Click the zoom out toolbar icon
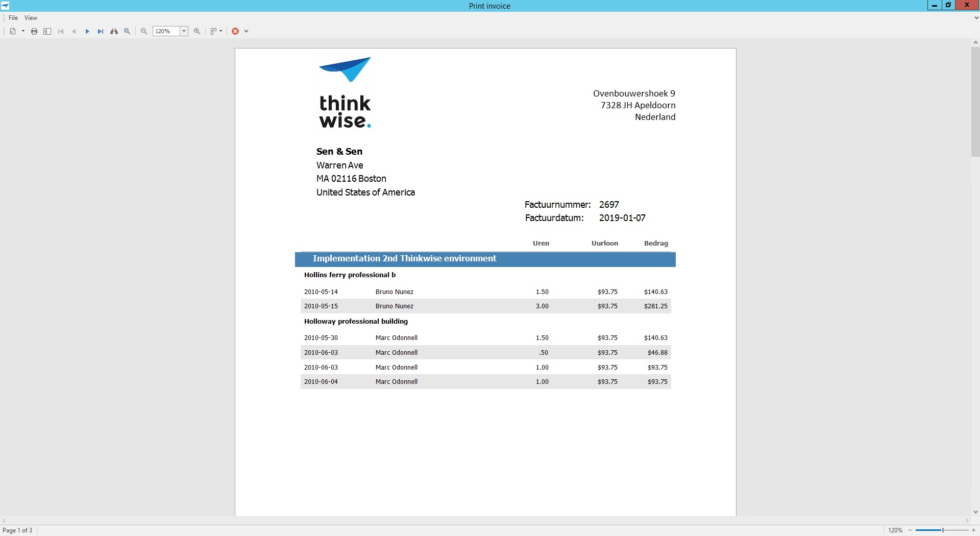980x536 pixels. point(144,31)
